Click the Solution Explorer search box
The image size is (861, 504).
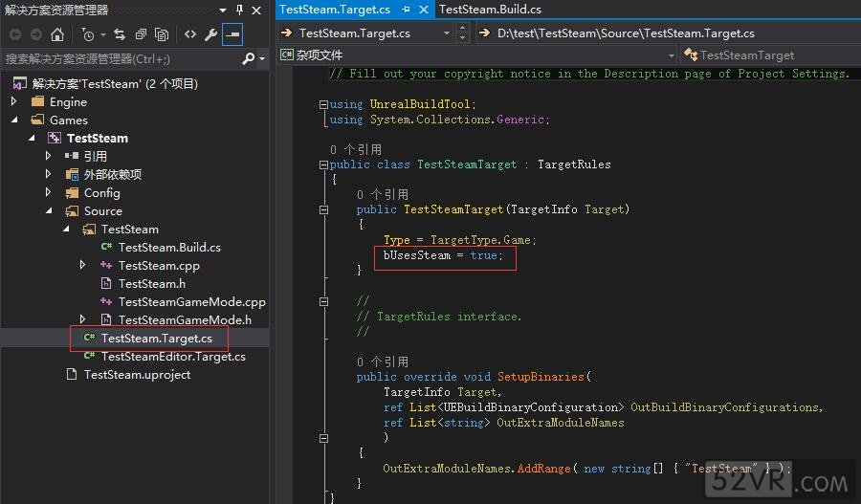pos(121,58)
